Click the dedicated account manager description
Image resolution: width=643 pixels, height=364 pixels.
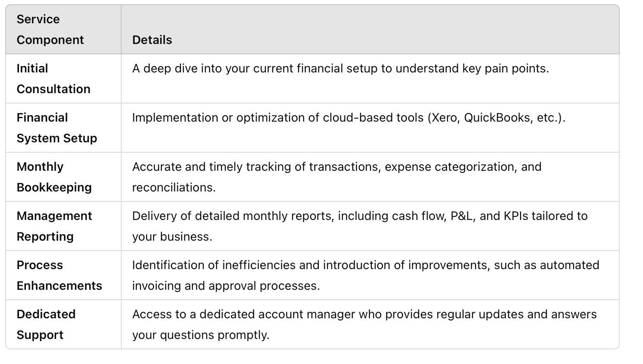click(x=364, y=314)
